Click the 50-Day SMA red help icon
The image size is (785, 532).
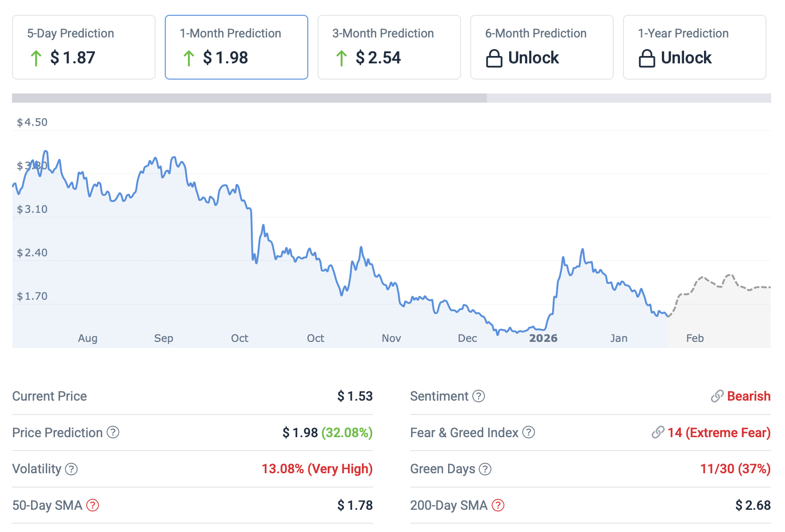(93, 505)
